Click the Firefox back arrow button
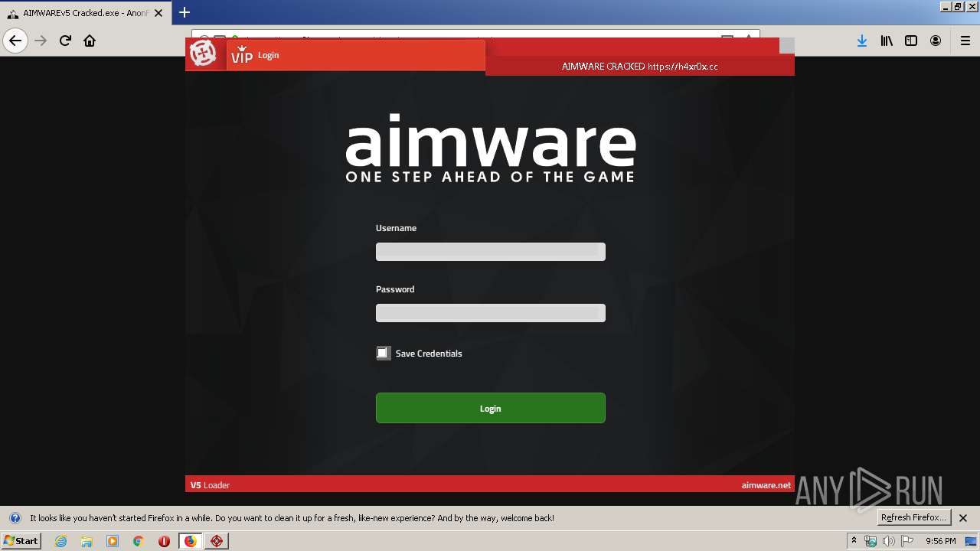 click(x=15, y=41)
